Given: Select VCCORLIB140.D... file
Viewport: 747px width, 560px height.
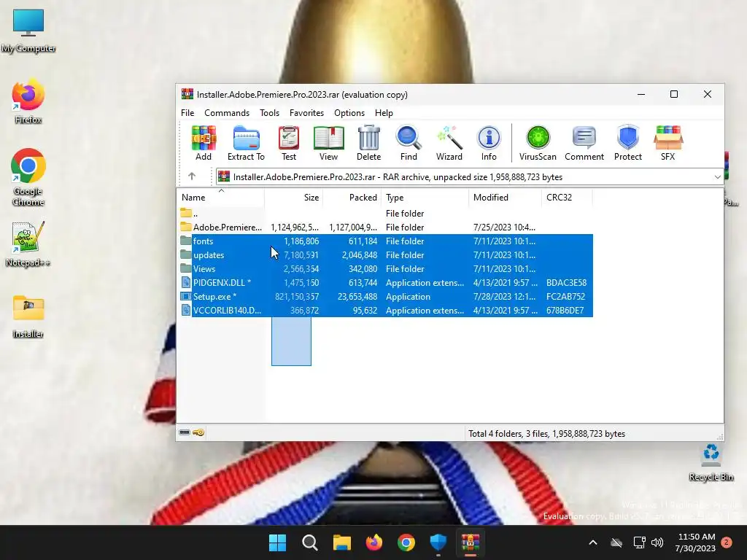Looking at the screenshot, I should pyautogui.click(x=386, y=310).
